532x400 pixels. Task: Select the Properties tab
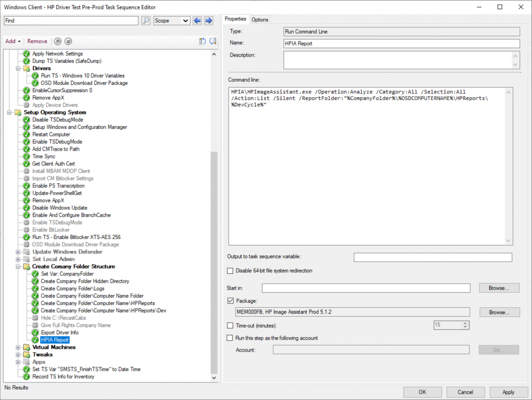[236, 19]
